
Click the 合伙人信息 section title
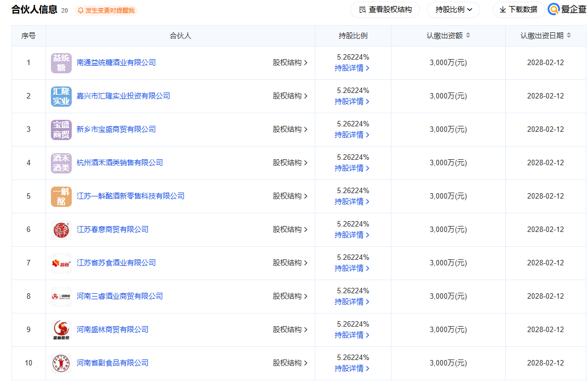pyautogui.click(x=34, y=10)
